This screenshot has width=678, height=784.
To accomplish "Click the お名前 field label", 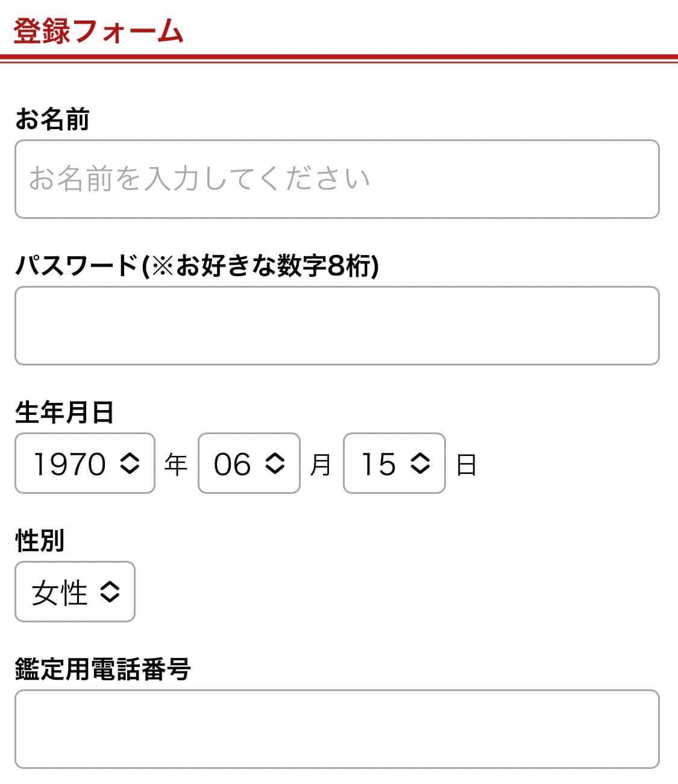I will [x=52, y=119].
